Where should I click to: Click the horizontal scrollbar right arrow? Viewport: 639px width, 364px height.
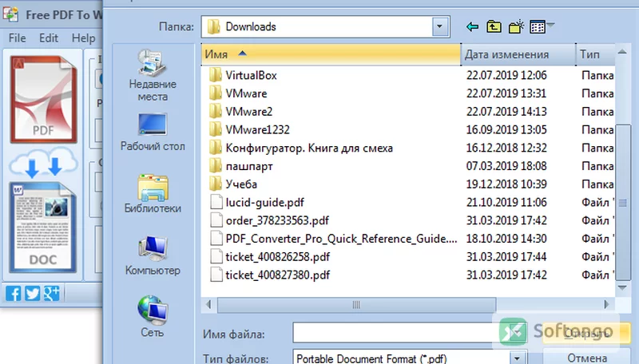point(607,305)
